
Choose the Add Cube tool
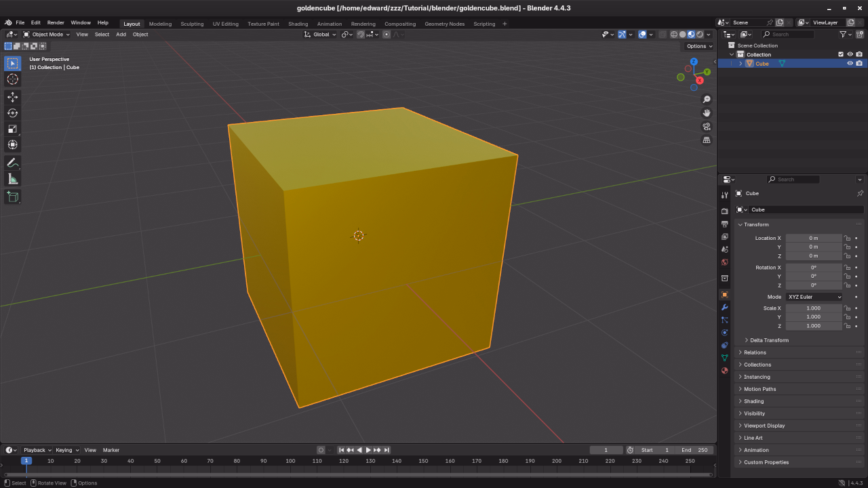coord(12,197)
